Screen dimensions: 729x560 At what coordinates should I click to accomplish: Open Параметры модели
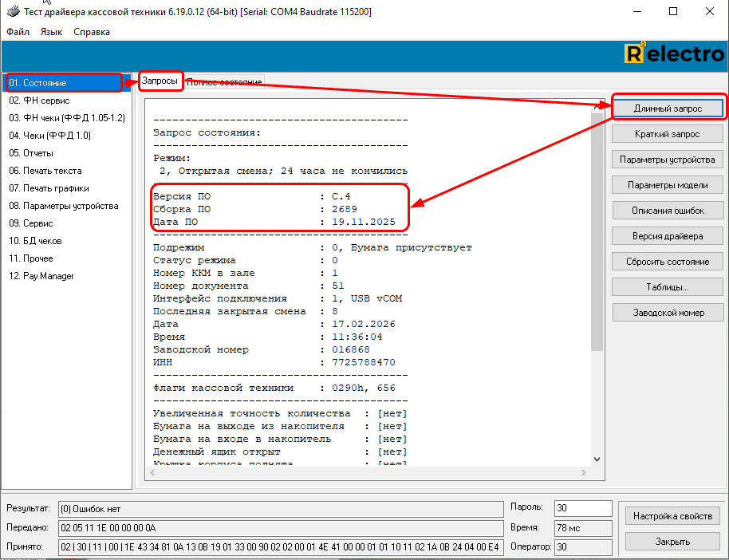click(668, 185)
